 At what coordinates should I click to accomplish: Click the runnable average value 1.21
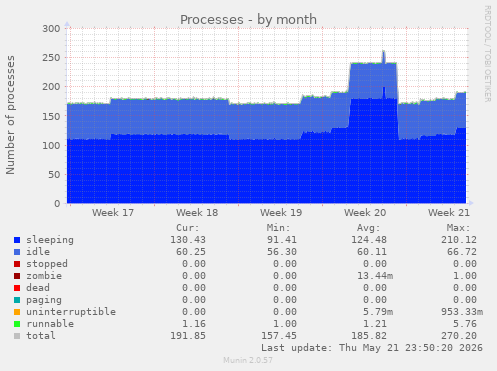pos(375,324)
